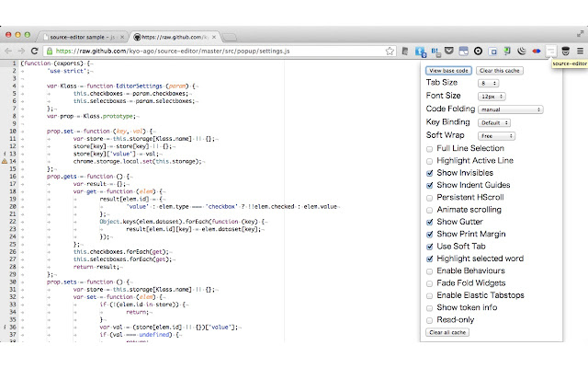This screenshot has width=588, height=368.
Task: Open the Font Size dropdown
Action: point(492,97)
